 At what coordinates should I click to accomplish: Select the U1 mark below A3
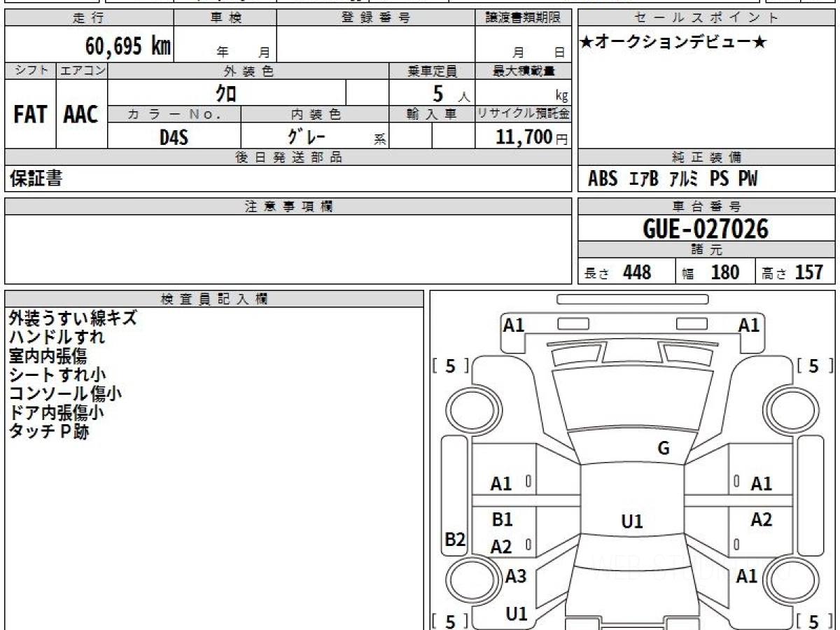[x=516, y=614]
